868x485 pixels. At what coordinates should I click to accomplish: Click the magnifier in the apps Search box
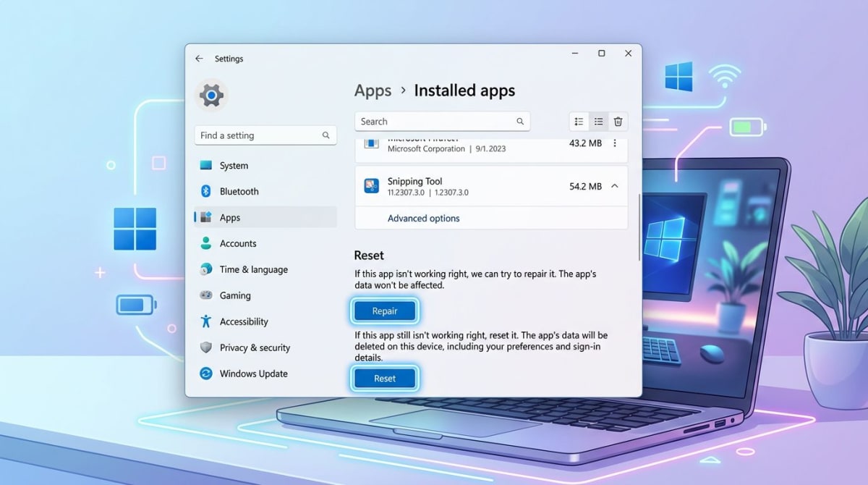[x=520, y=122]
